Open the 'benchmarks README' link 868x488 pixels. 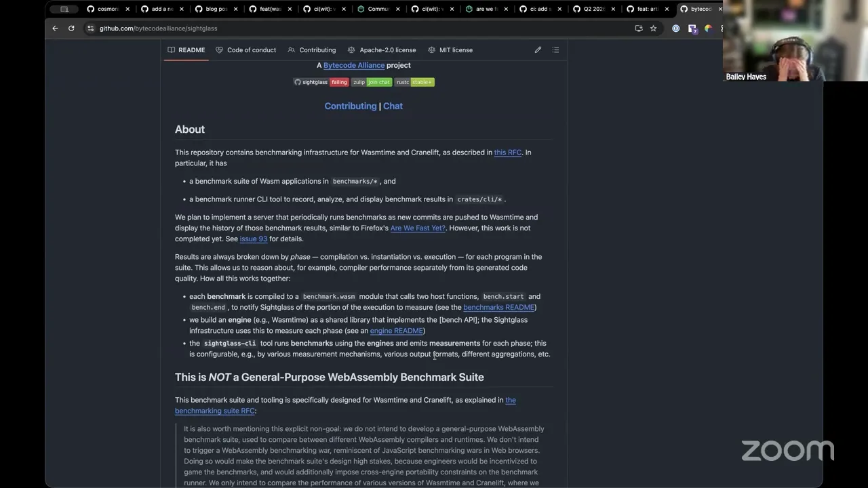tap(498, 308)
